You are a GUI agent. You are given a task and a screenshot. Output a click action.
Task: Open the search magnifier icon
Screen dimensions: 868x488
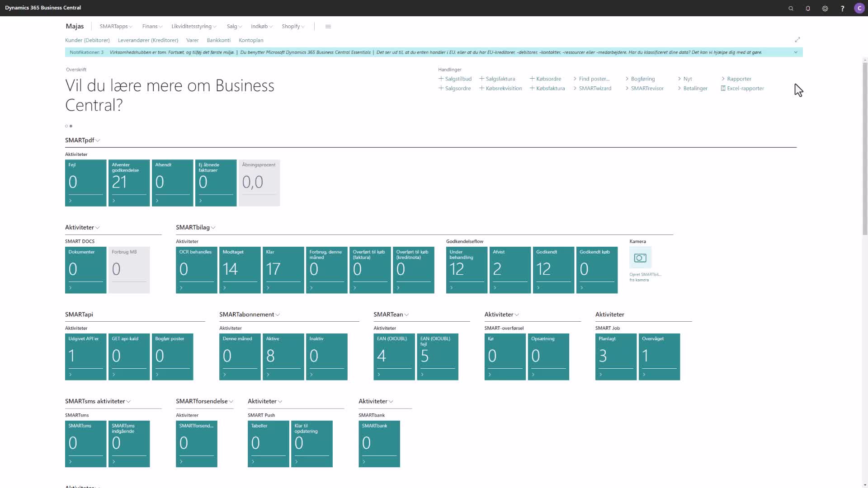pyautogui.click(x=791, y=8)
